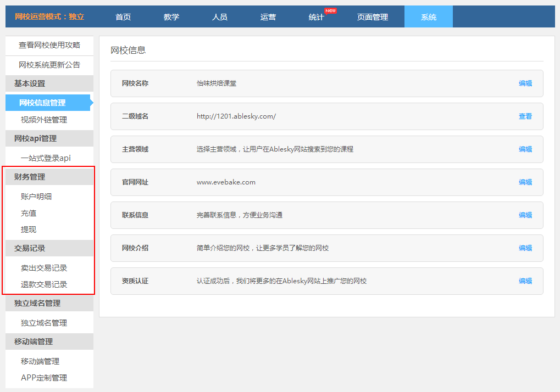560x392 pixels.
Task: Open the 页面管理 tab
Action: pos(373,17)
